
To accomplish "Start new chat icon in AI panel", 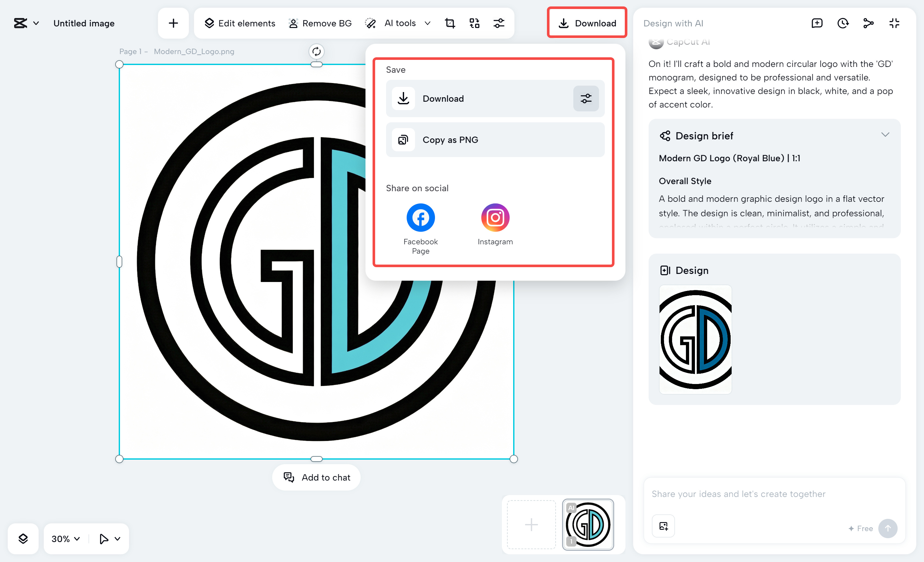I will coord(817,23).
